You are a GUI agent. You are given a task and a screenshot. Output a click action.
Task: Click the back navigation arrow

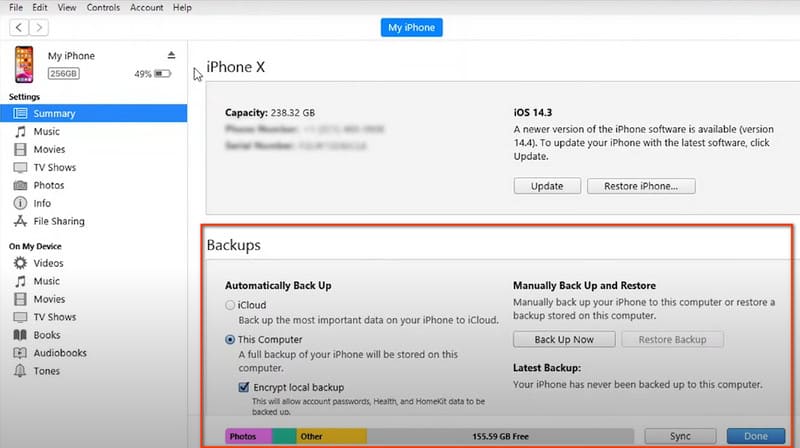[x=20, y=27]
